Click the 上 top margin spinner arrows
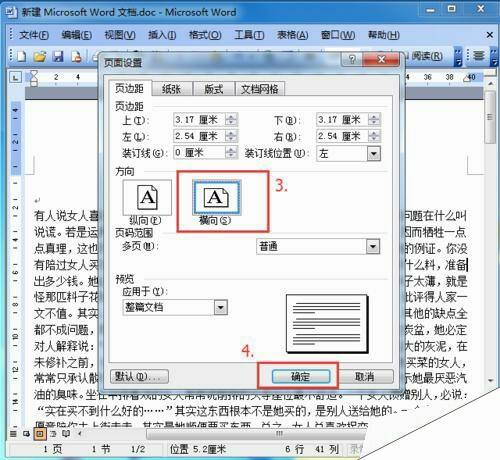 tap(231, 119)
